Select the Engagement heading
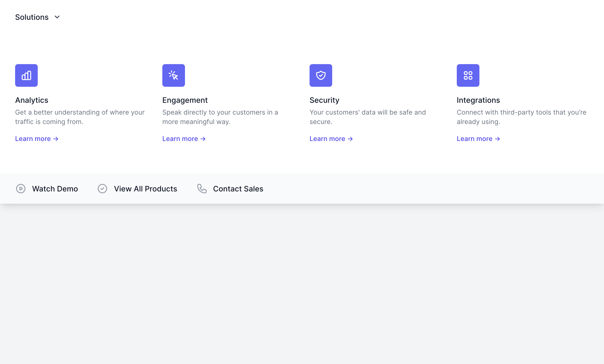604x364 pixels. pos(185,100)
